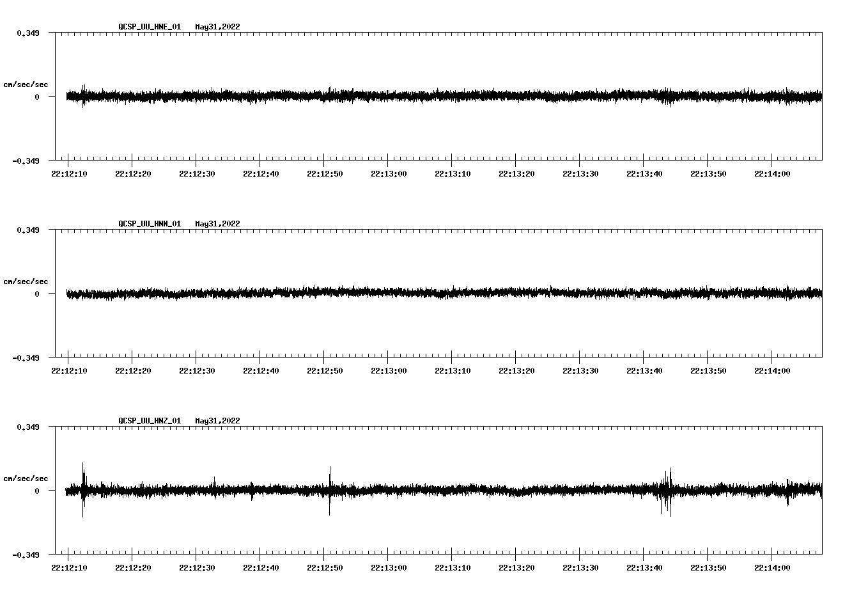Image resolution: width=868 pixels, height=591 pixels.
Task: Click 22:13:00 time label on HNE plot
Action: (x=389, y=174)
